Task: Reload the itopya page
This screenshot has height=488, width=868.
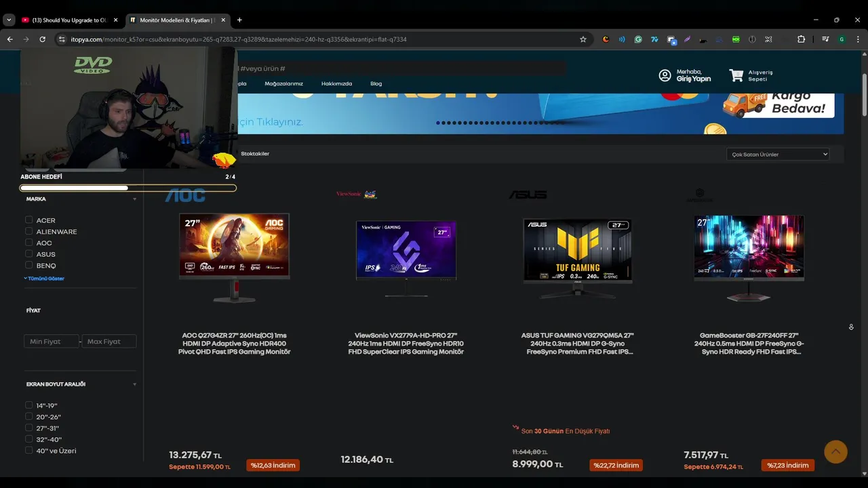Action: (x=43, y=39)
